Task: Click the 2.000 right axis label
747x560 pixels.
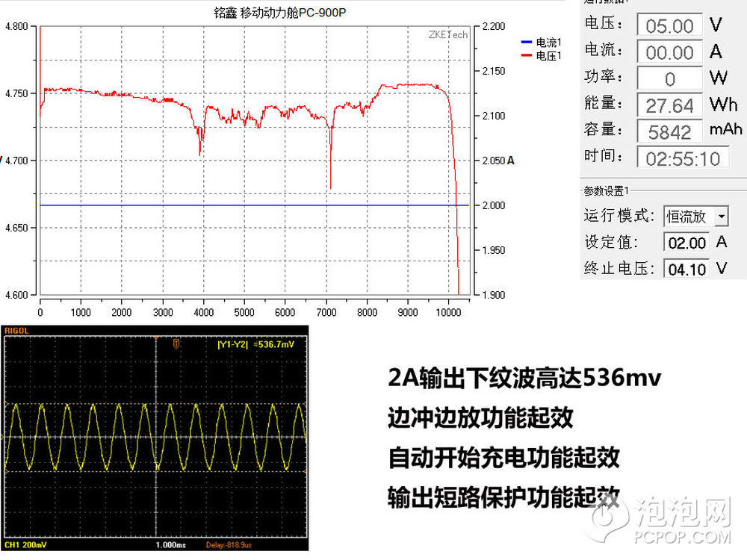Action: coord(494,205)
